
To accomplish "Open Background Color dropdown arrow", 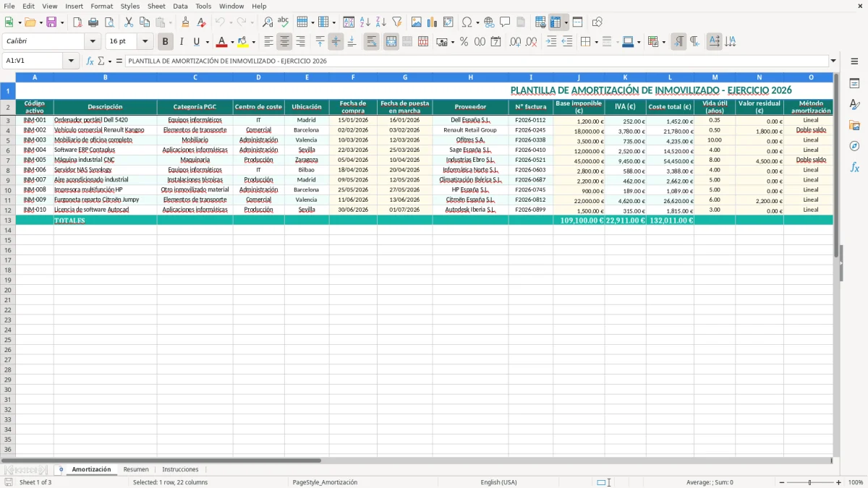I will (x=253, y=42).
